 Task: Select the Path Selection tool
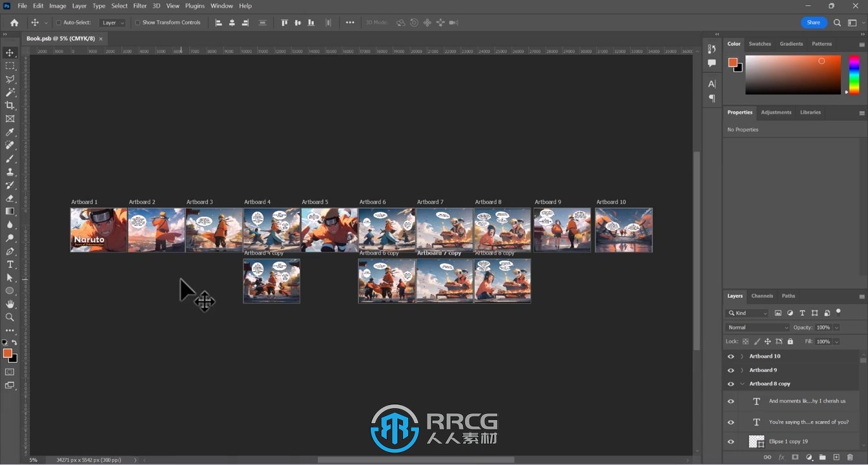pos(10,278)
